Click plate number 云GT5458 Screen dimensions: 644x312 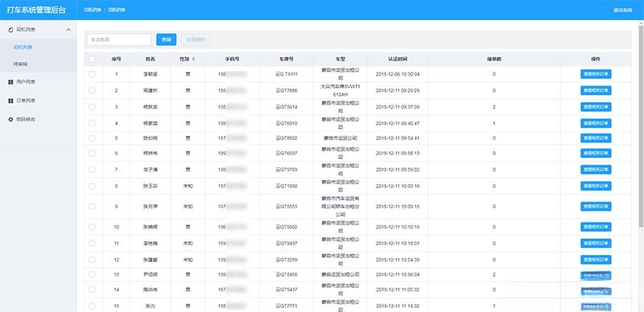[287, 275]
